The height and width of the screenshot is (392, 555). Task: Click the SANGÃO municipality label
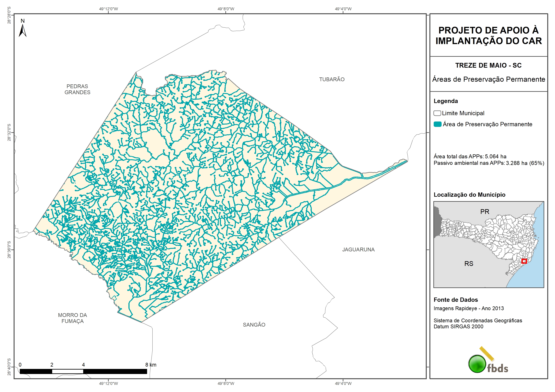coord(254,325)
